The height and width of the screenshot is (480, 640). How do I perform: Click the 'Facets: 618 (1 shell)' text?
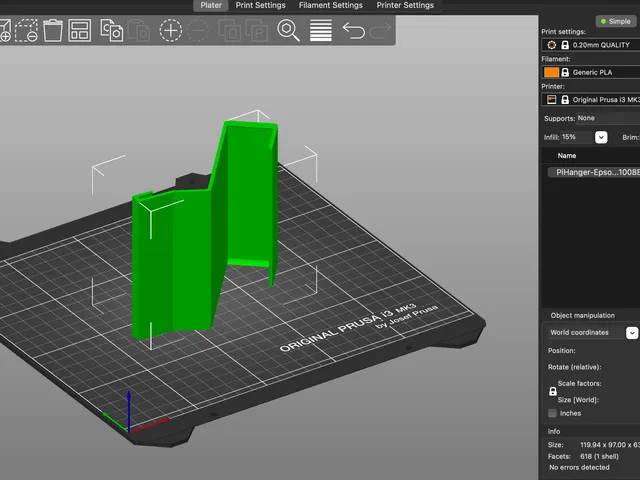(584, 456)
